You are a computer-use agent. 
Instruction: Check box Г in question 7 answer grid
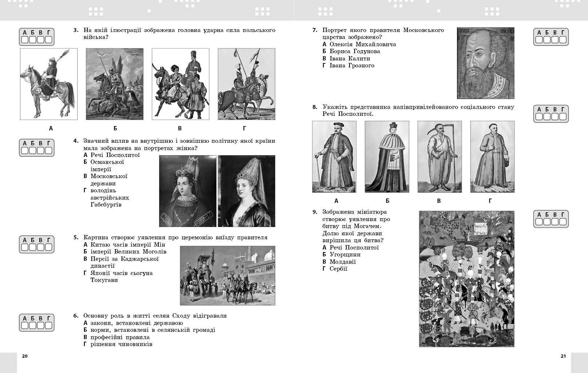click(x=563, y=40)
